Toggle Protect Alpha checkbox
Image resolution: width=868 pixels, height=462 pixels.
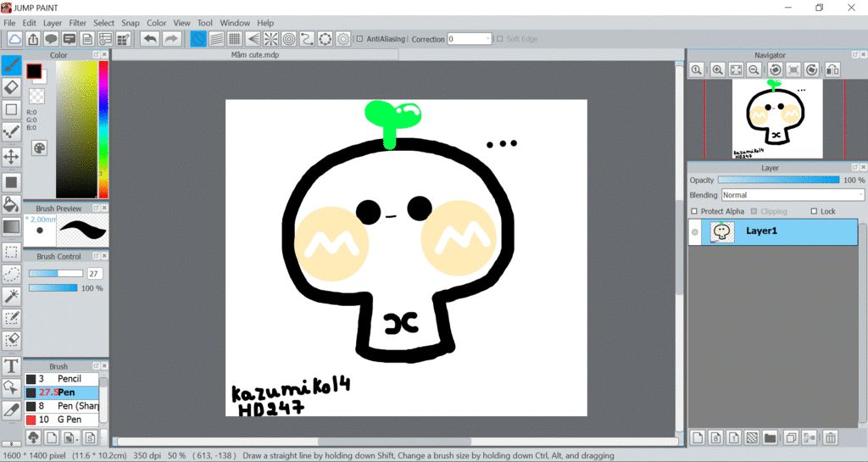tap(694, 211)
